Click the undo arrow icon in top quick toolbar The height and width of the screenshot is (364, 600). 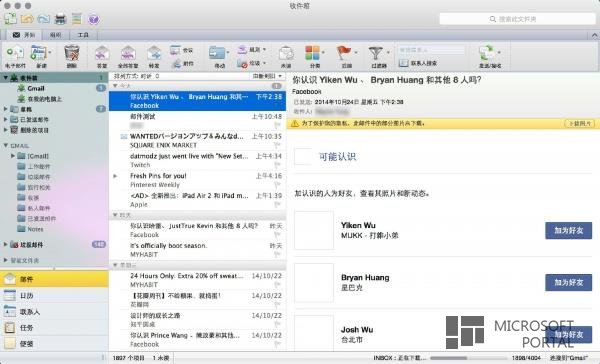coord(27,18)
